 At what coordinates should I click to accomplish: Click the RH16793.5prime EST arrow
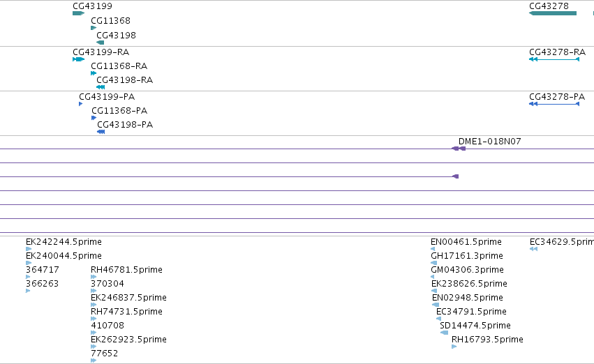[454, 347]
